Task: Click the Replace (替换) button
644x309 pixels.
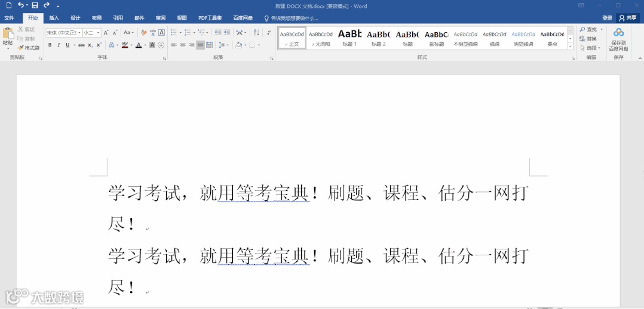Action: point(588,39)
